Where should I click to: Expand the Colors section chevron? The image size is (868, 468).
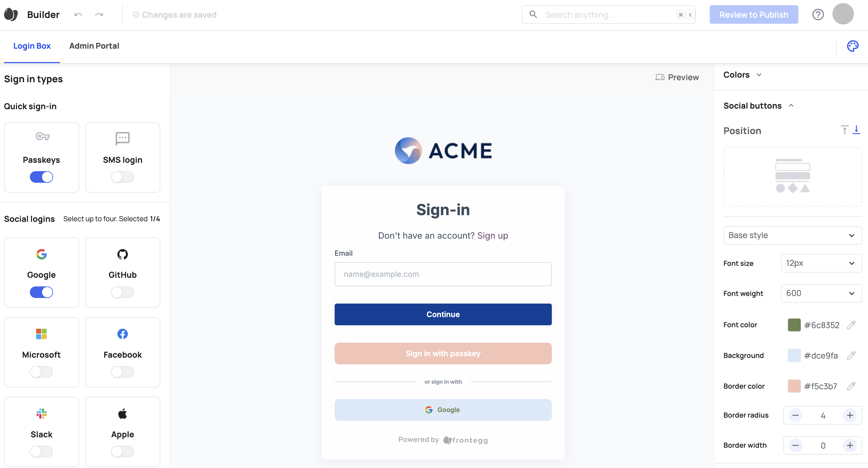tap(760, 75)
